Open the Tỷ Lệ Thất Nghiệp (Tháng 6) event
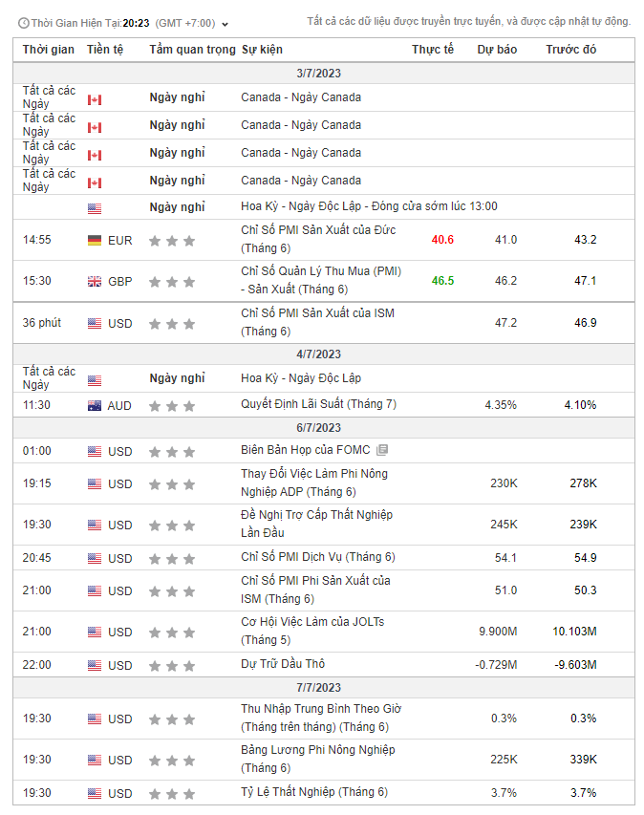Viewport: 644px width, 815px height. [314, 792]
